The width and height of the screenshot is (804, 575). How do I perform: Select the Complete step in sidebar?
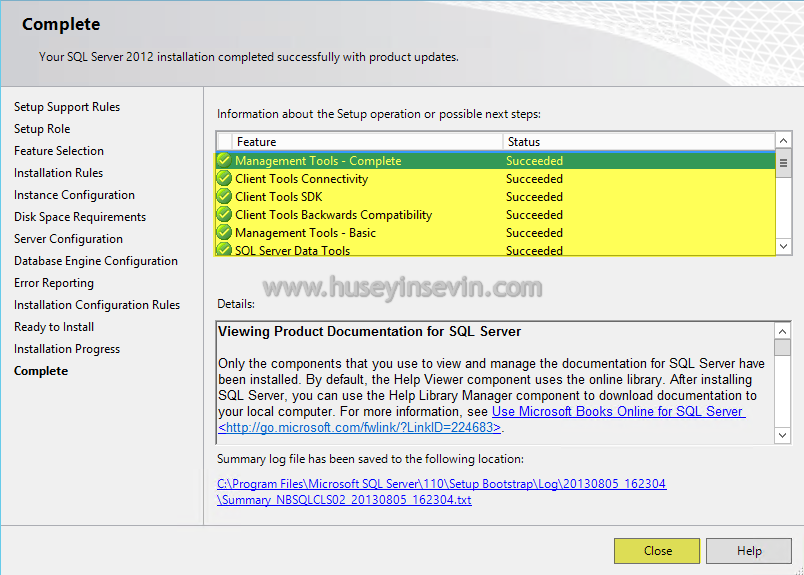(x=41, y=371)
